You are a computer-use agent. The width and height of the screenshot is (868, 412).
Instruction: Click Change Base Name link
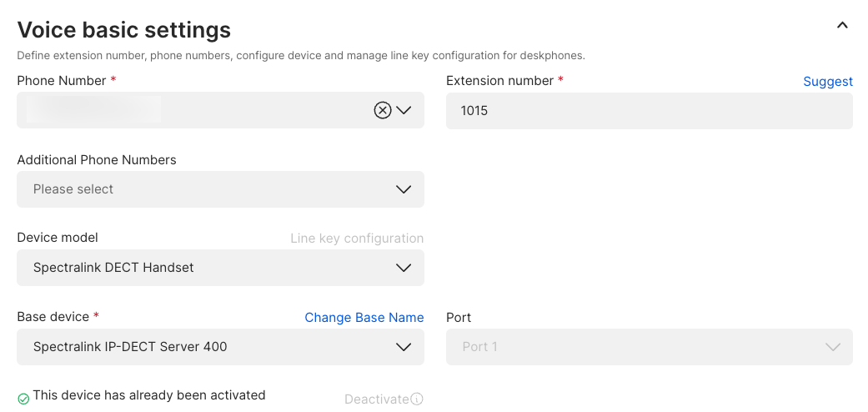tap(364, 318)
